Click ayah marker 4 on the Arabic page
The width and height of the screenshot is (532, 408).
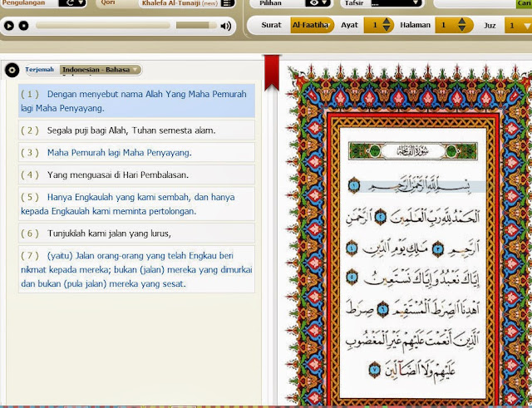pos(352,248)
